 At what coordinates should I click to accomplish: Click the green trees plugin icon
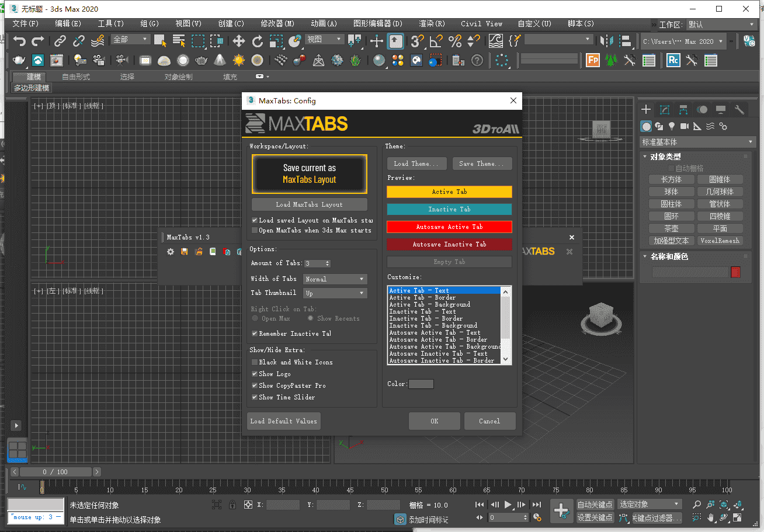[611, 60]
